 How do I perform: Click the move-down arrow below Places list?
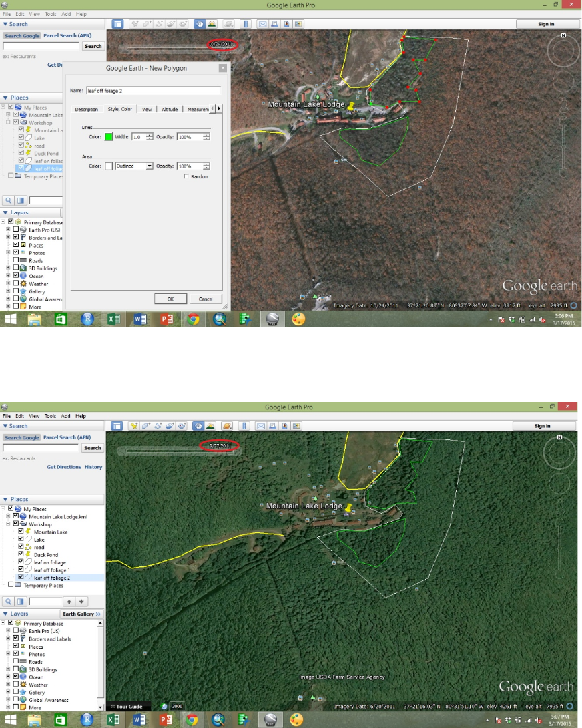click(81, 602)
